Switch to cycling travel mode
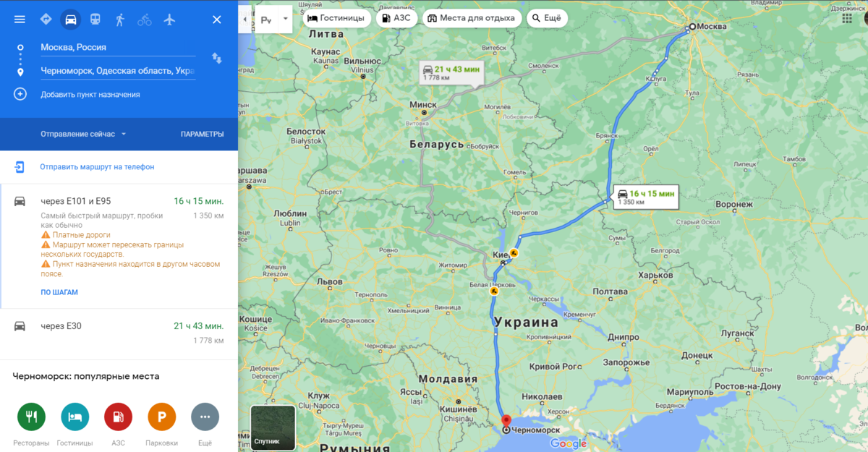This screenshot has height=452, width=868. tap(145, 20)
